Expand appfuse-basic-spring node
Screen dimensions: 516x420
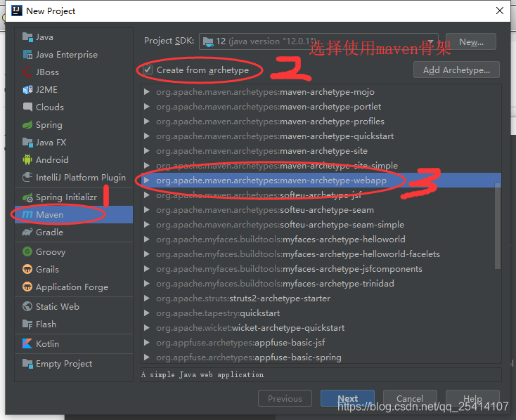147,357
